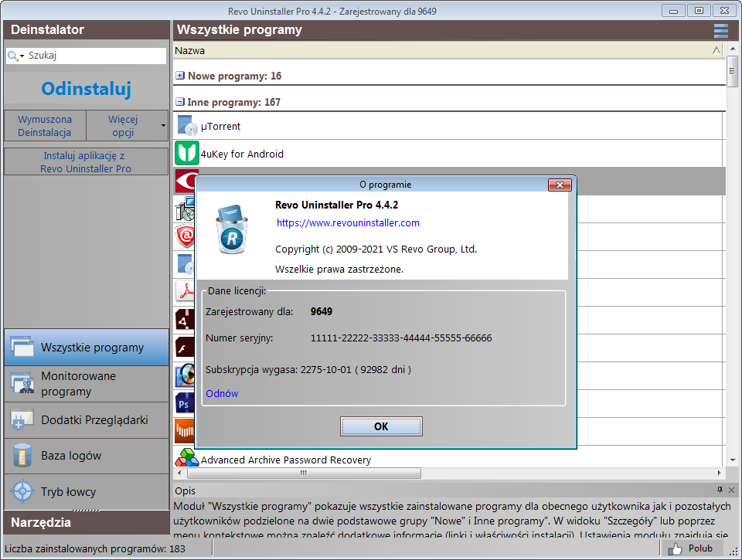Click the Advanced Archive Password Recovery icon

click(x=186, y=458)
